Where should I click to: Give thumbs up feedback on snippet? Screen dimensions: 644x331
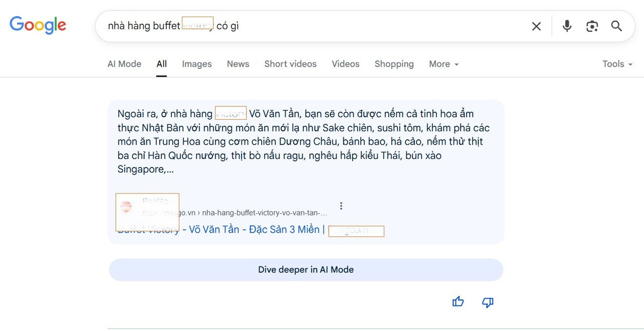[458, 302]
